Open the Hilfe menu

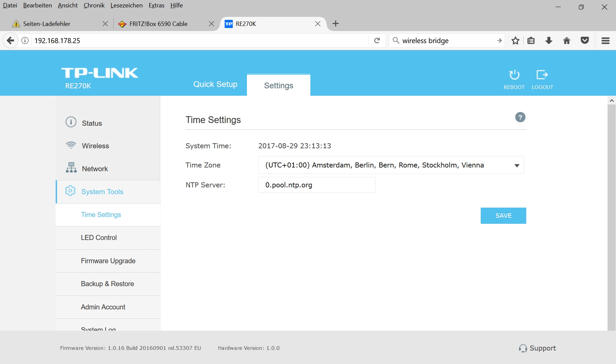[176, 5]
